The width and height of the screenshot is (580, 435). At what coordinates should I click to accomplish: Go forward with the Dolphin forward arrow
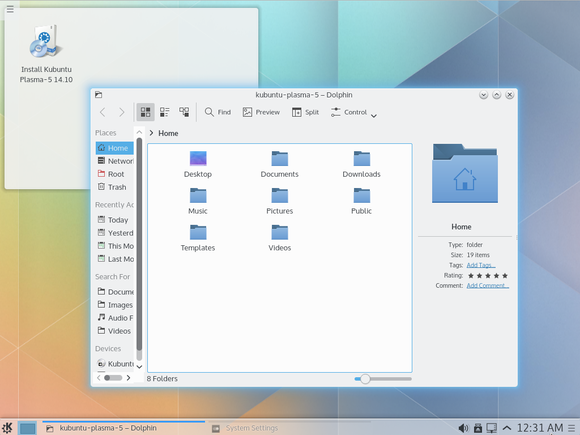(x=121, y=112)
